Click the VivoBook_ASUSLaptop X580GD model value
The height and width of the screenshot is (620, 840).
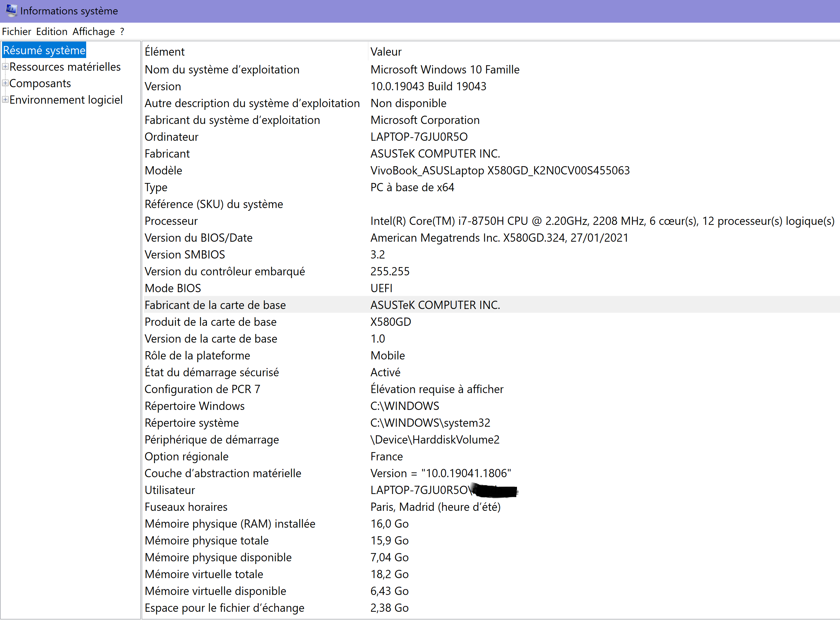click(x=500, y=171)
